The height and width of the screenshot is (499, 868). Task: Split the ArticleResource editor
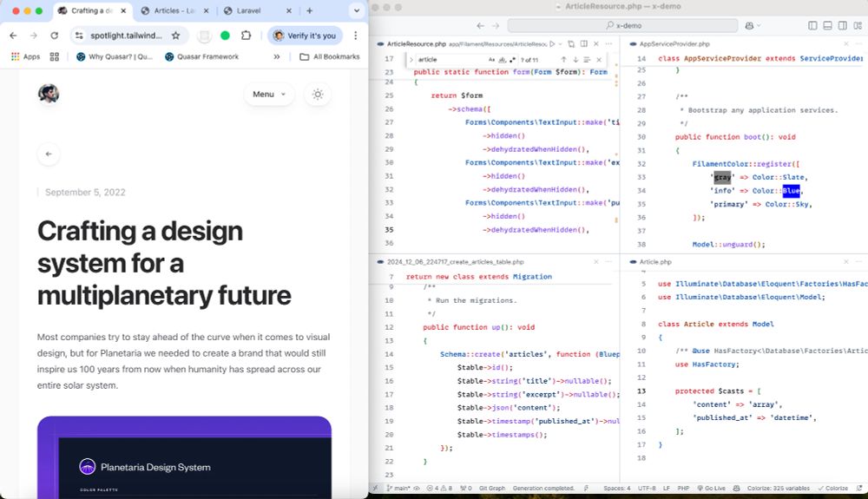point(583,43)
